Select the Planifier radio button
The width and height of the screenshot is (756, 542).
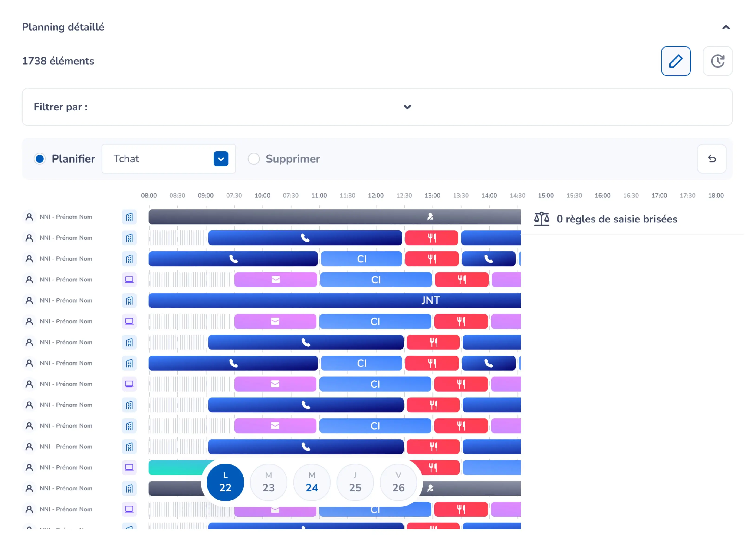pyautogui.click(x=40, y=159)
